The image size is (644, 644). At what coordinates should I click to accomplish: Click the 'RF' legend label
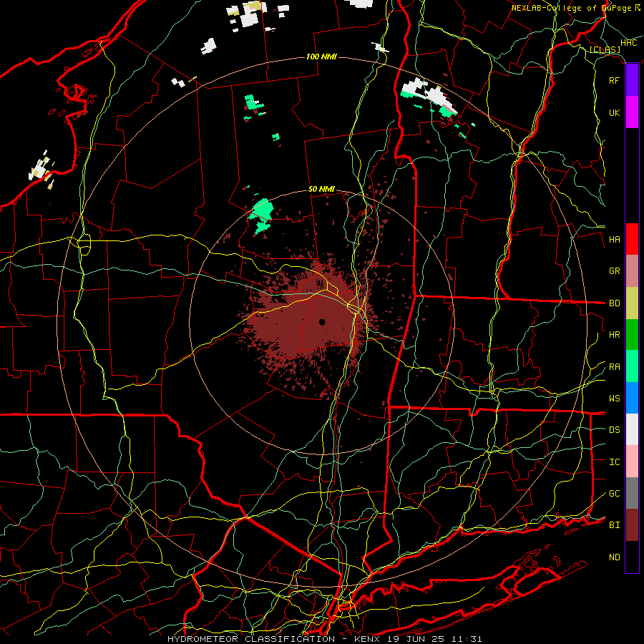click(614, 80)
